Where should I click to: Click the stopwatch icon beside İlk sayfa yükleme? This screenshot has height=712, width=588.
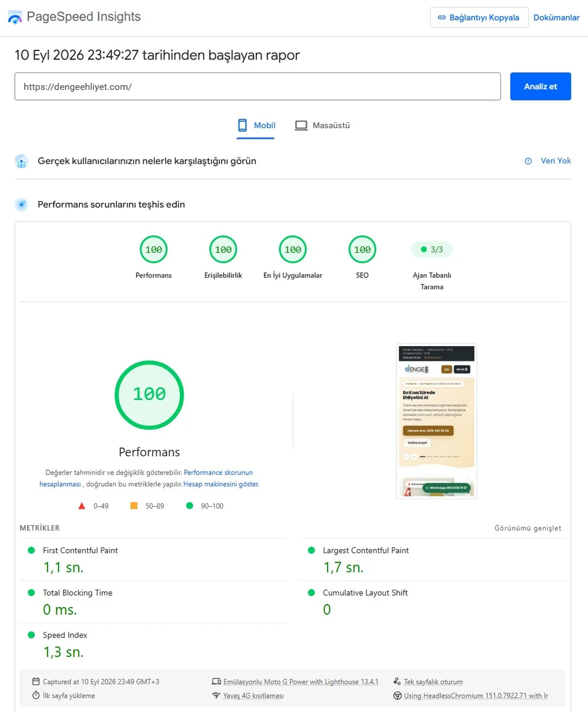[x=36, y=696]
